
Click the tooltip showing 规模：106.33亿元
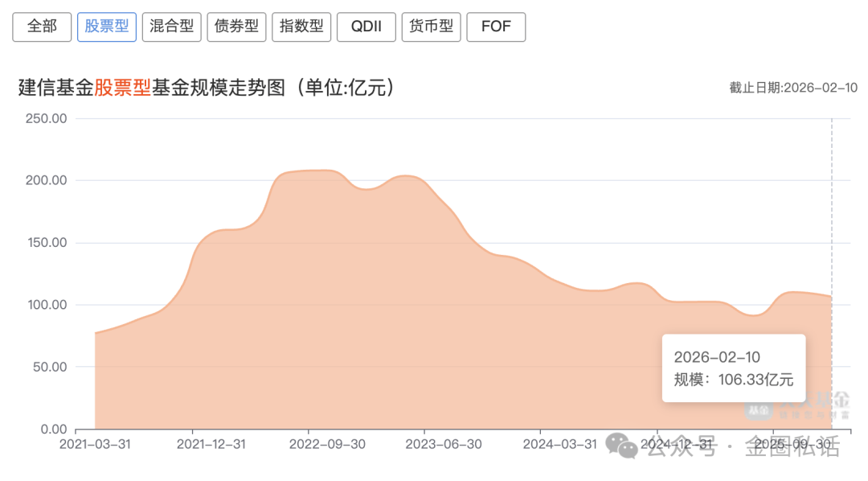733,368
